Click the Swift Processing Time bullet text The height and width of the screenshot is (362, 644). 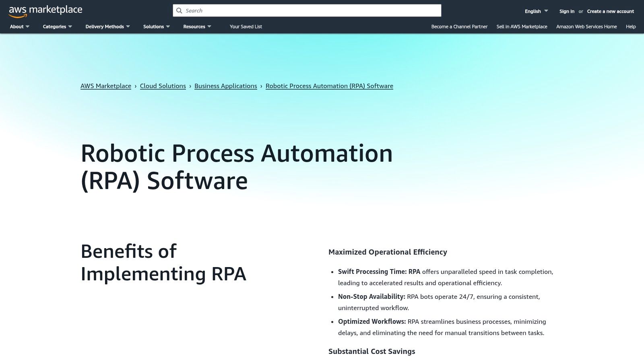coord(446,277)
